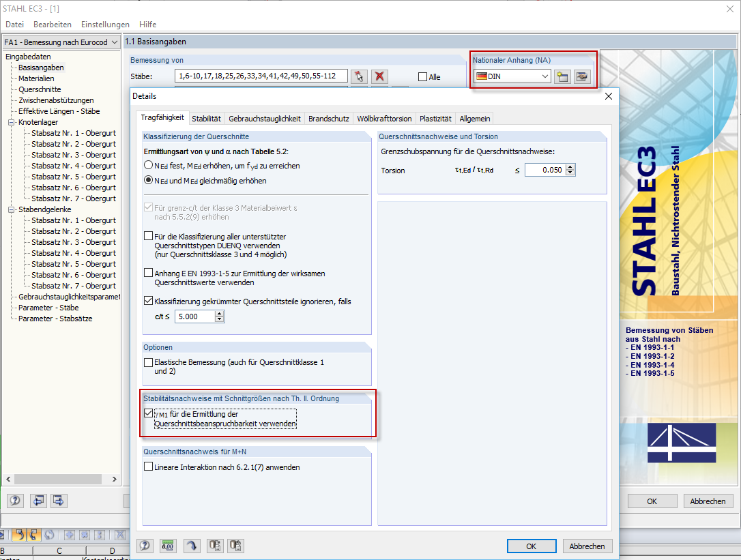The image size is (741, 560).
Task: Toggle the Alle checkbox for members
Action: pos(422,77)
